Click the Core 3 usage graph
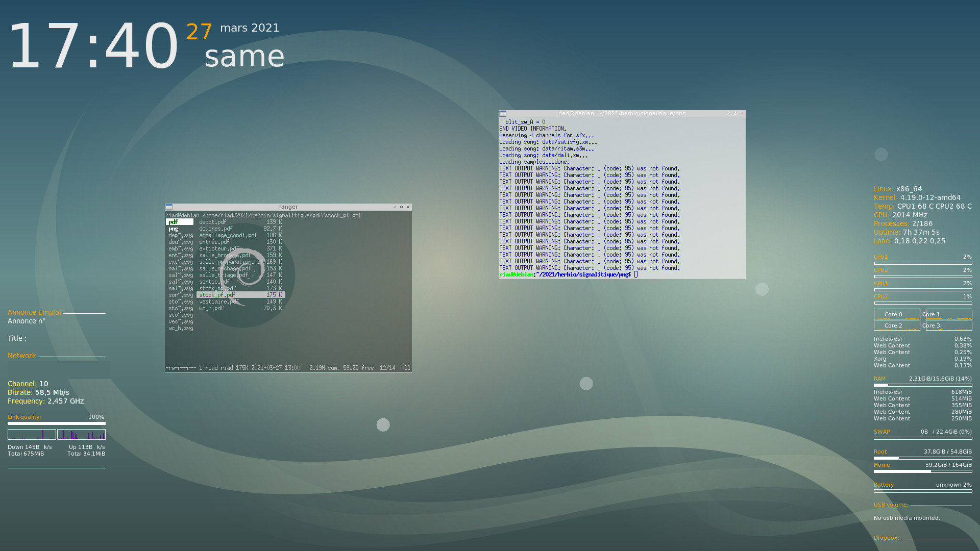This screenshot has width=980, height=551. 949,325
